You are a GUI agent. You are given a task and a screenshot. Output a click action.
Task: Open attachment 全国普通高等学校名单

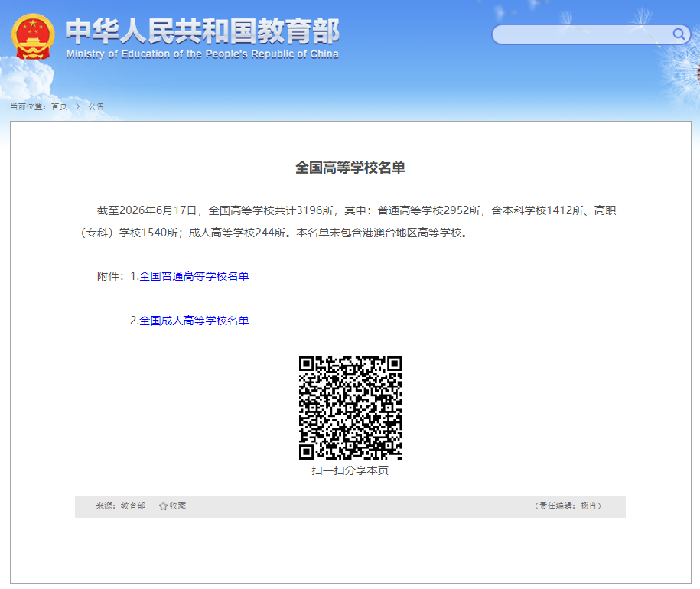194,277
